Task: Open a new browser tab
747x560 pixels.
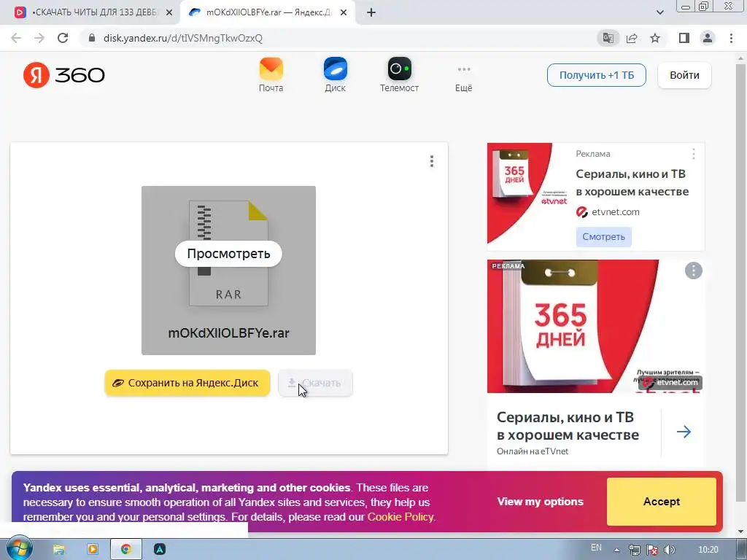Action: pos(371,13)
